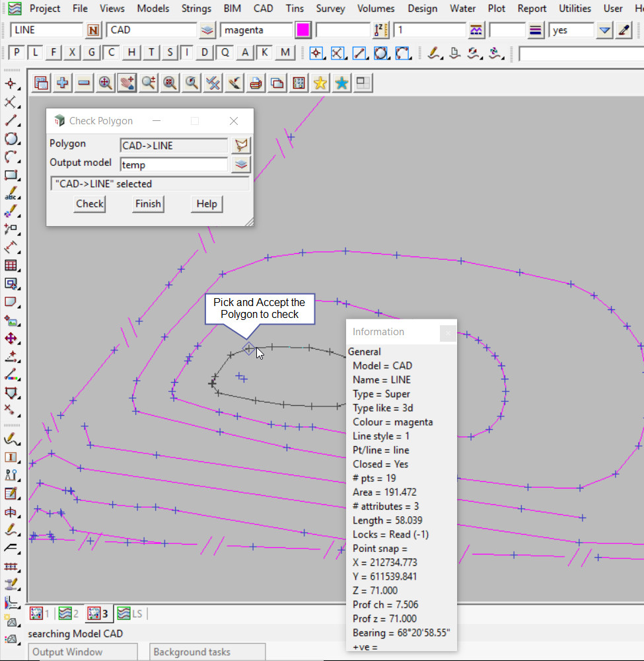This screenshot has height=661, width=644.
Task: Toggle the G snap button
Action: click(92, 53)
